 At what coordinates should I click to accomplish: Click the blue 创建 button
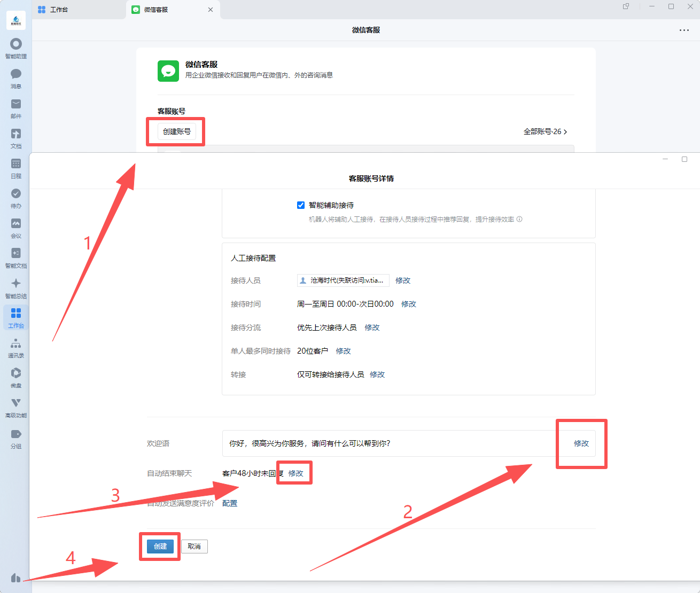160,547
